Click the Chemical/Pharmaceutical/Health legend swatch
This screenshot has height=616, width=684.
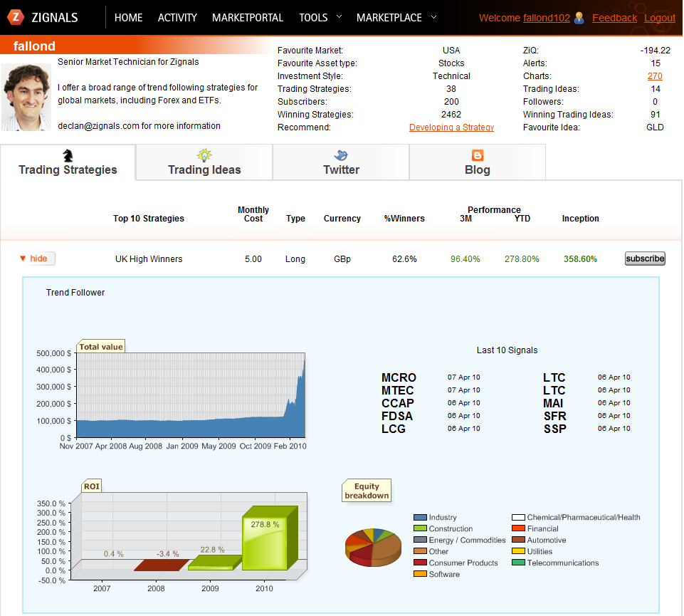click(x=518, y=517)
